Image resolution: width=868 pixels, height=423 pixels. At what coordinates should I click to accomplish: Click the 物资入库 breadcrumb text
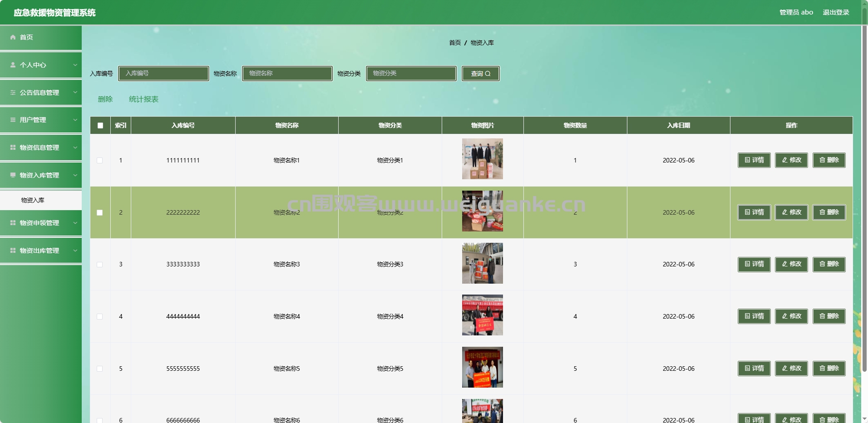tap(482, 43)
